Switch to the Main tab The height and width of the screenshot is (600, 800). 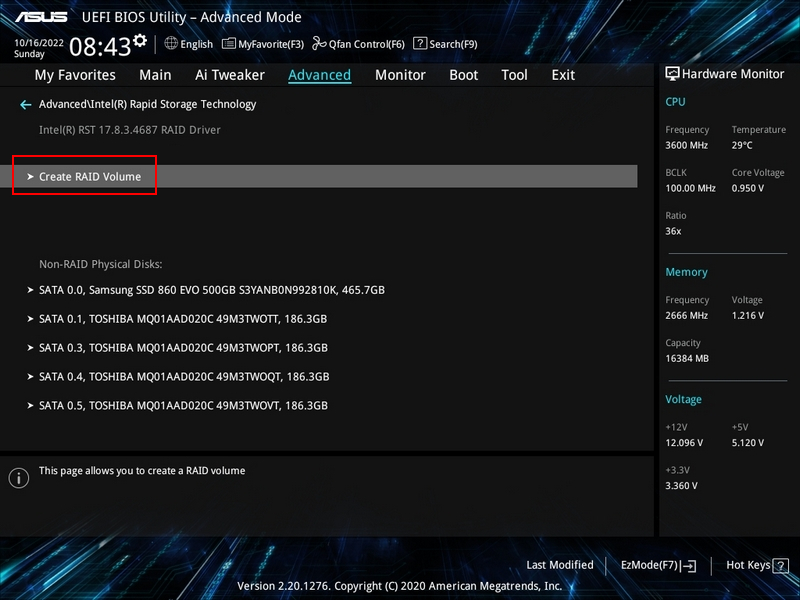pos(155,75)
